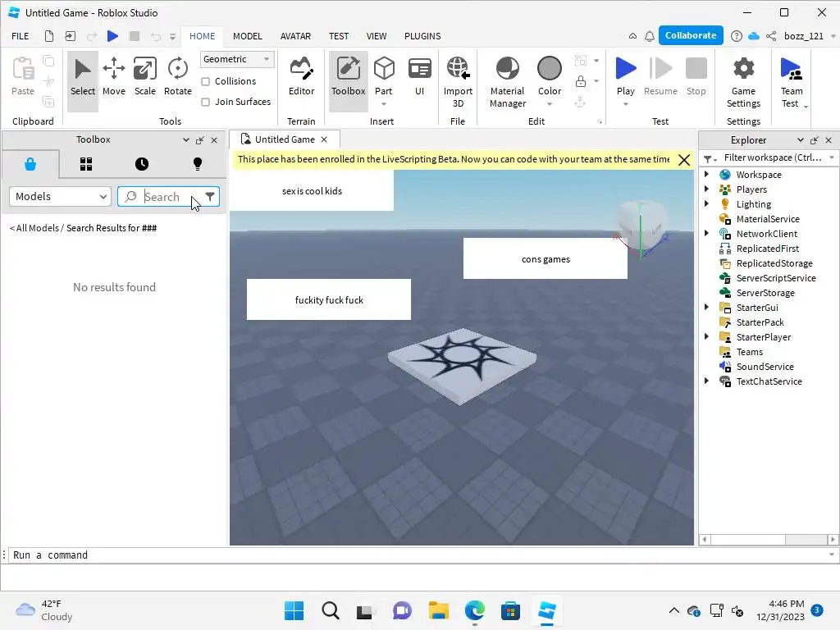Click the notifications bell icon
This screenshot has width=840, height=630.
(x=650, y=36)
